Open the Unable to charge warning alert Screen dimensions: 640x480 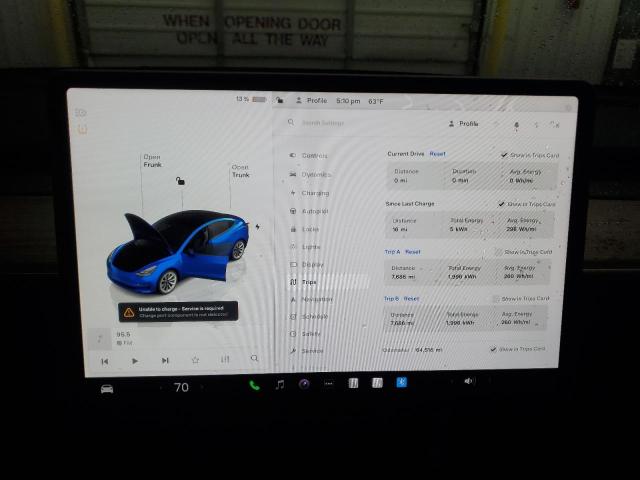pyautogui.click(x=178, y=312)
